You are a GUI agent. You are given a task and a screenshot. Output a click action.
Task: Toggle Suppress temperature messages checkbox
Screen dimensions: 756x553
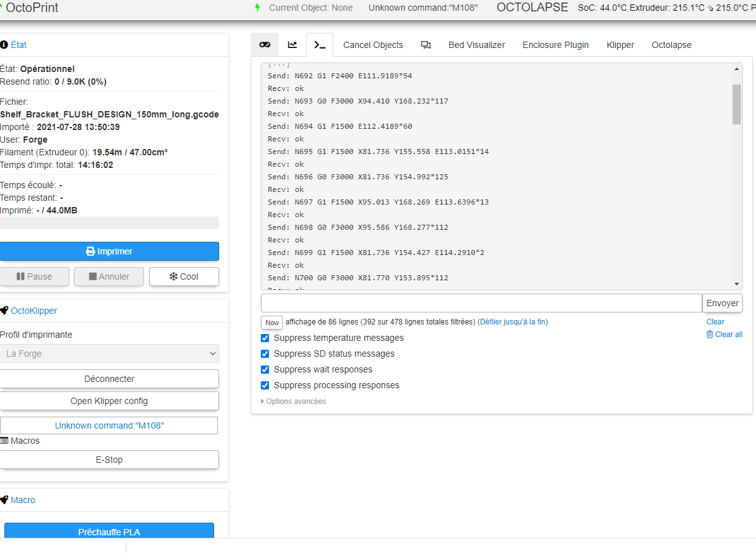coord(265,338)
